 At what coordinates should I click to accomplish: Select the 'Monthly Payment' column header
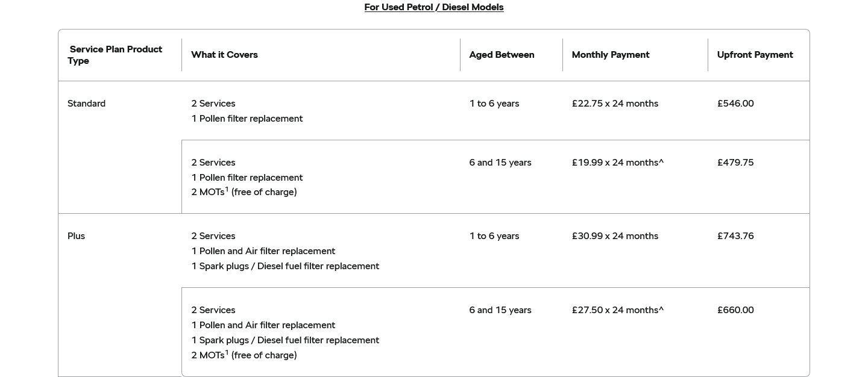611,55
